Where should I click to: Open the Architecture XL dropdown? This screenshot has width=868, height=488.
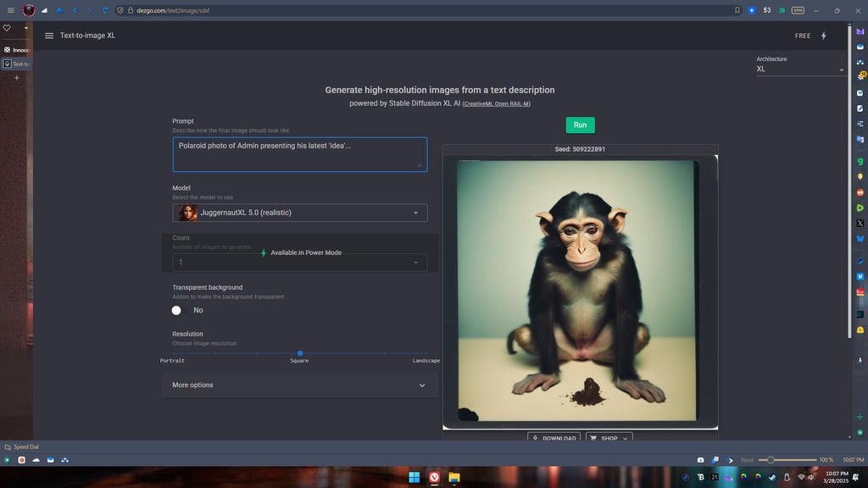click(x=801, y=69)
